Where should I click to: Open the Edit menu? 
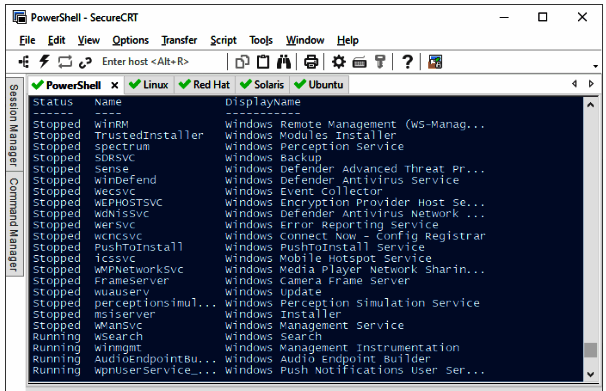56,40
